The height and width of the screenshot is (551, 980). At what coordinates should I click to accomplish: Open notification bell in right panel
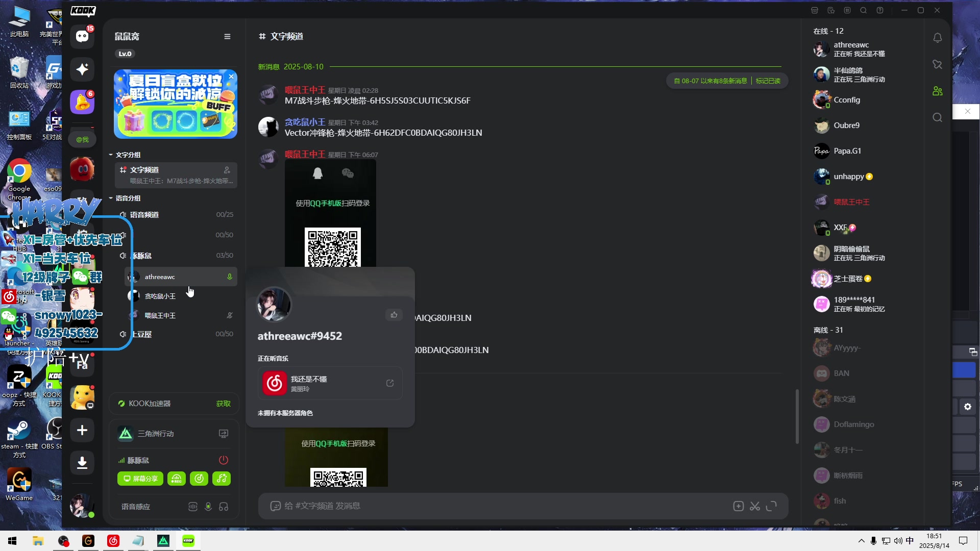pyautogui.click(x=938, y=38)
